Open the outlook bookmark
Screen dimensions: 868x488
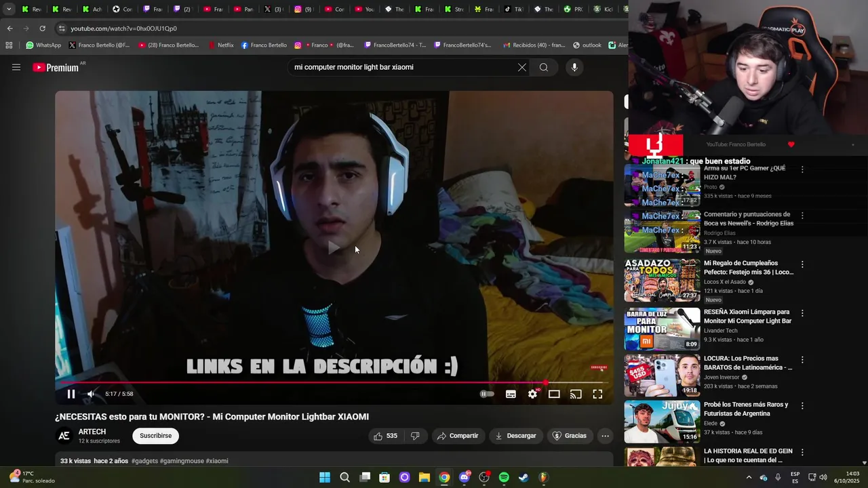[x=587, y=45]
